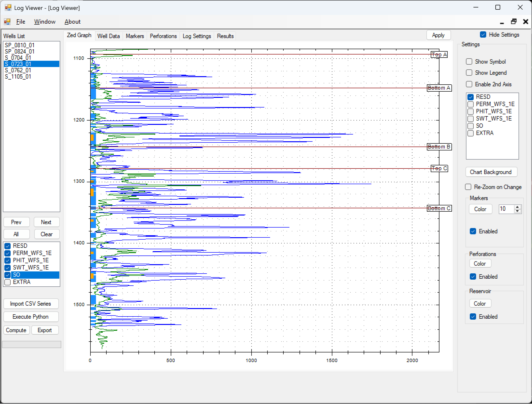Click the Export button
Image resolution: width=532 pixels, height=404 pixels.
click(45, 330)
